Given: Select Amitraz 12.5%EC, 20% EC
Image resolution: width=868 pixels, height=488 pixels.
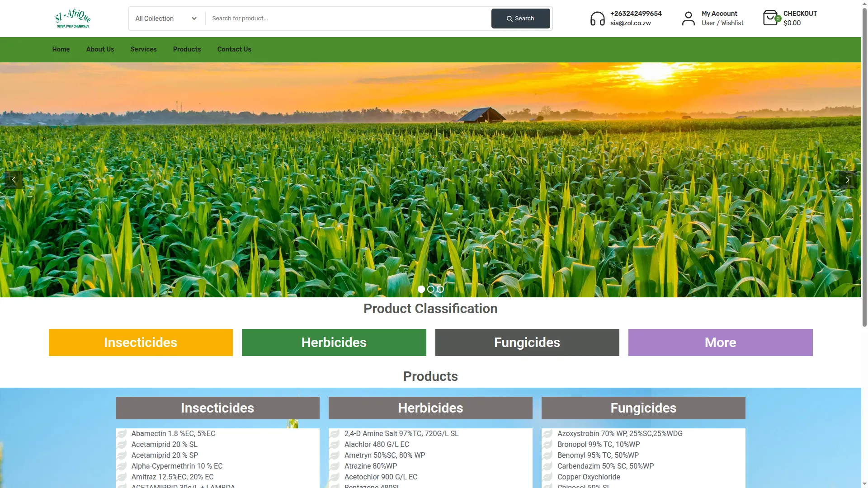Looking at the screenshot, I should [x=172, y=477].
